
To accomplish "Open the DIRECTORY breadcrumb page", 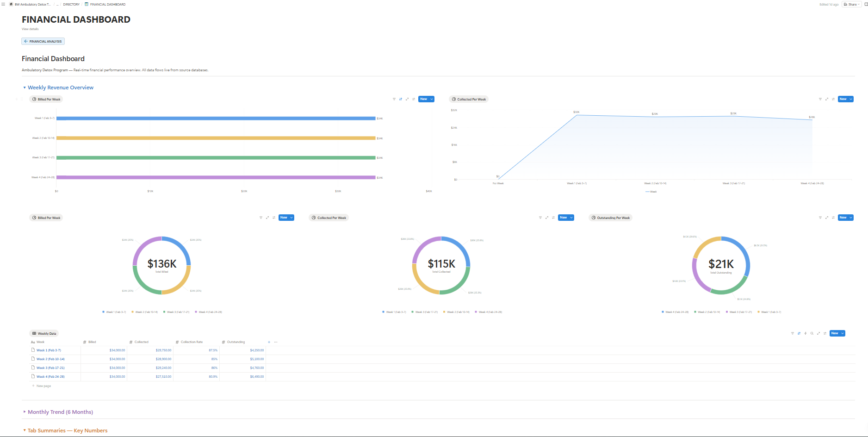I will 71,4.
